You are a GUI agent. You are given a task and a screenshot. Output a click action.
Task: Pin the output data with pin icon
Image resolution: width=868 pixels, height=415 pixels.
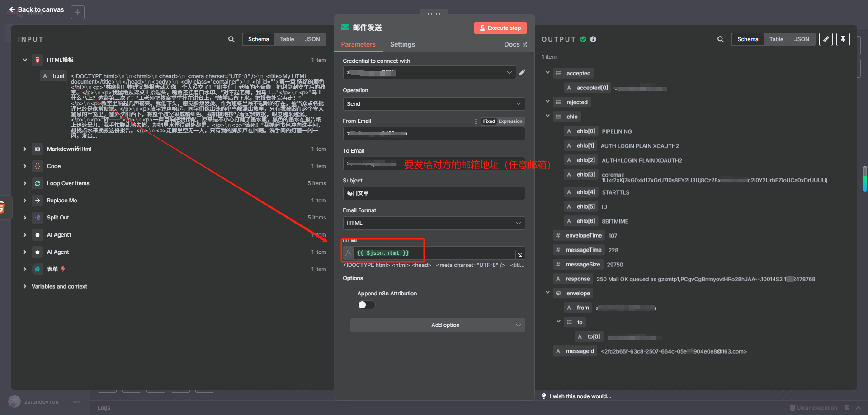(843, 39)
